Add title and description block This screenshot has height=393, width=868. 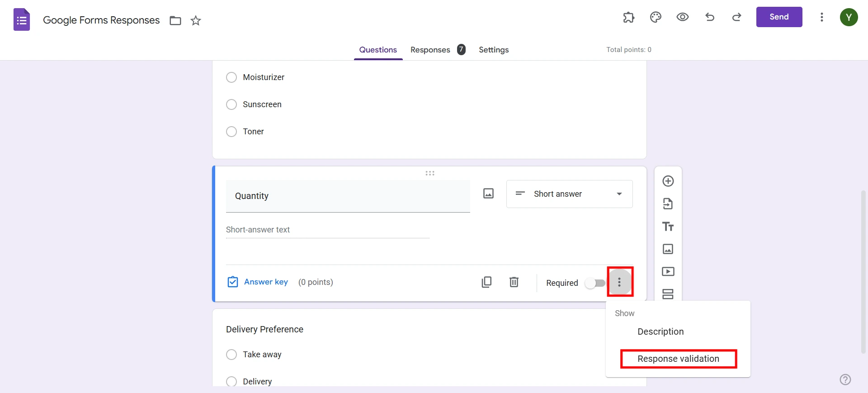pyautogui.click(x=668, y=227)
